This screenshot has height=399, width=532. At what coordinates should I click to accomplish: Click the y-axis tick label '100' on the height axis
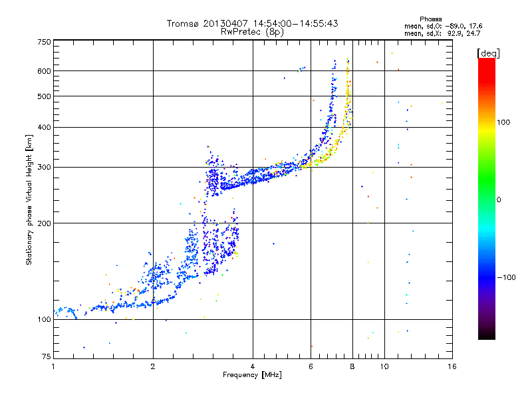point(44,319)
